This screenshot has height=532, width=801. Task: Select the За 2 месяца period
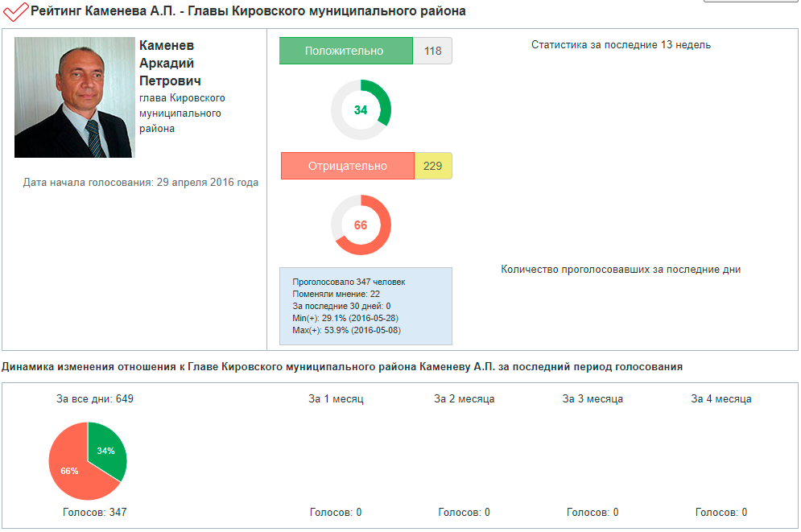(464, 398)
